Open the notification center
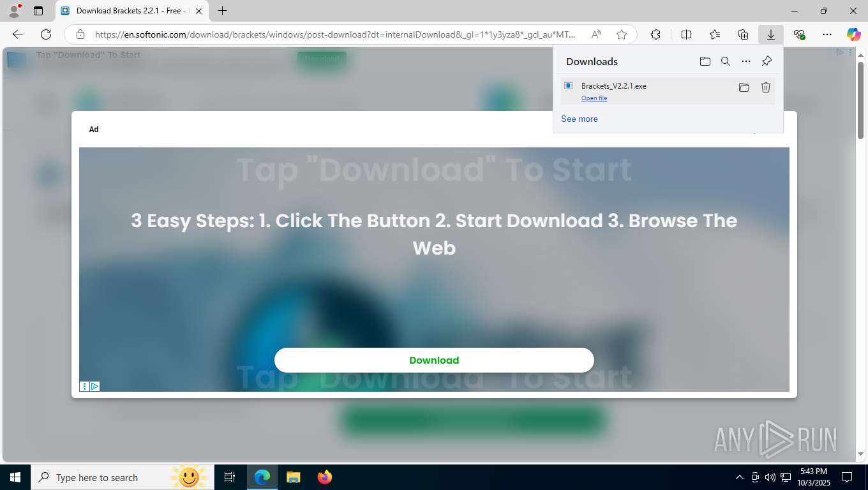Screen dimensions: 868x490 point(847,477)
